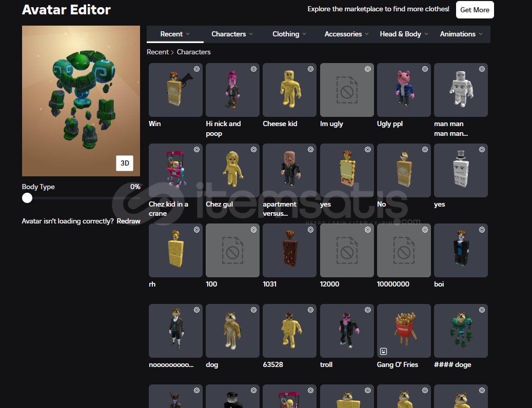The height and width of the screenshot is (408, 532).
Task: Click the gear icon on 63528 character
Action: click(x=311, y=310)
